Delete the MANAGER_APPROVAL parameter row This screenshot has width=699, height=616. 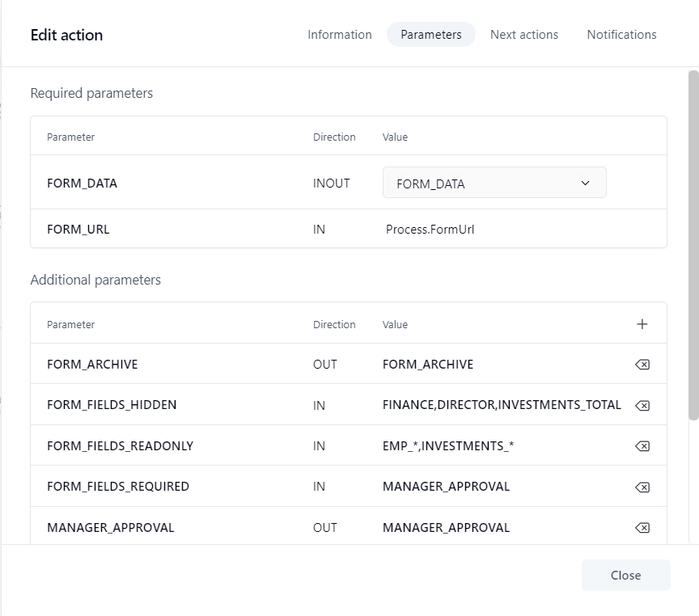coord(642,528)
